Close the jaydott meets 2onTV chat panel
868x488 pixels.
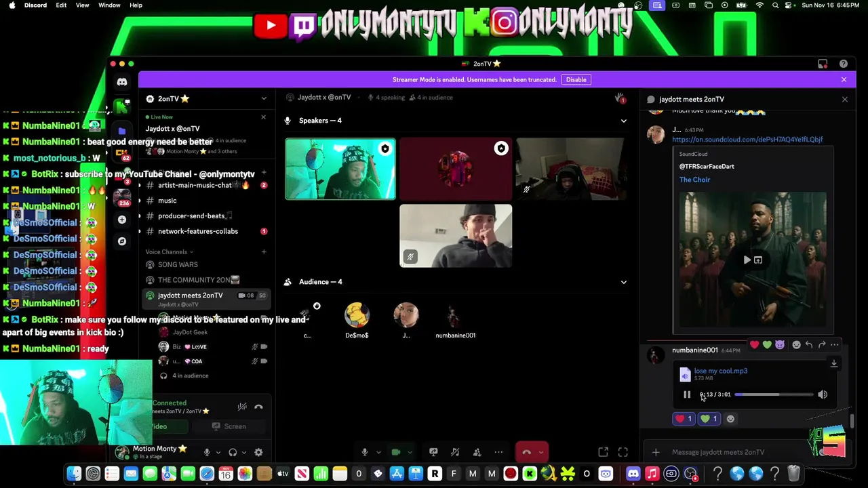[844, 100]
